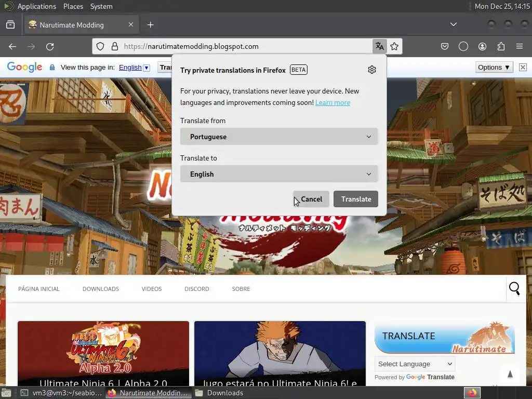Click the circular toolbar icon beside Pocket
The image size is (532, 399).
point(463,46)
